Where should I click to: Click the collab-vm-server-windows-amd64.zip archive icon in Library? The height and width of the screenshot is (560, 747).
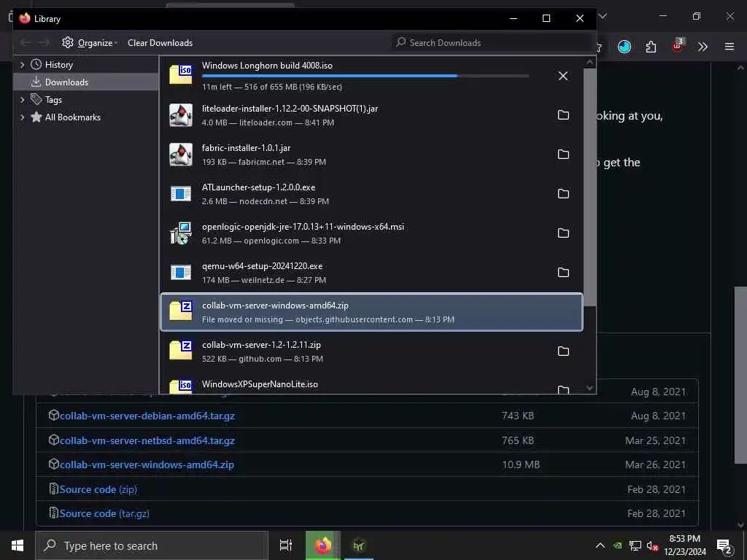[x=181, y=312]
